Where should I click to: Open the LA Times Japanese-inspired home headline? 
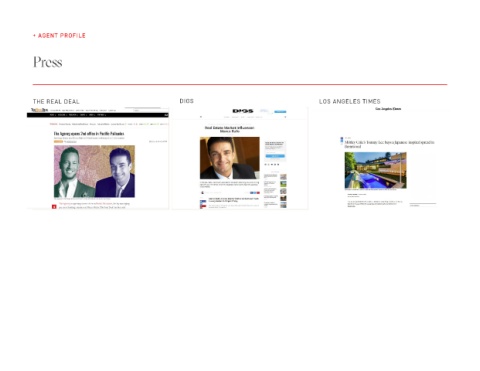(389, 144)
